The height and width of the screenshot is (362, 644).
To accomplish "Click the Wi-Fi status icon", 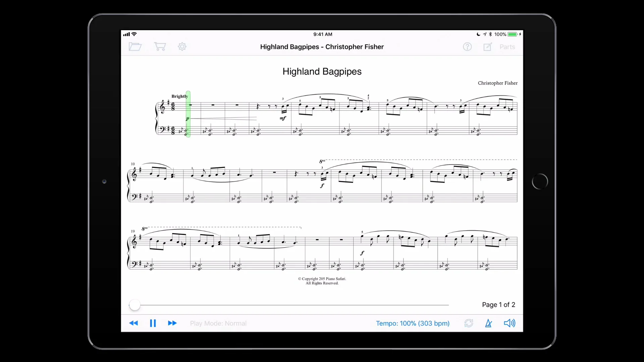I will tap(134, 34).
